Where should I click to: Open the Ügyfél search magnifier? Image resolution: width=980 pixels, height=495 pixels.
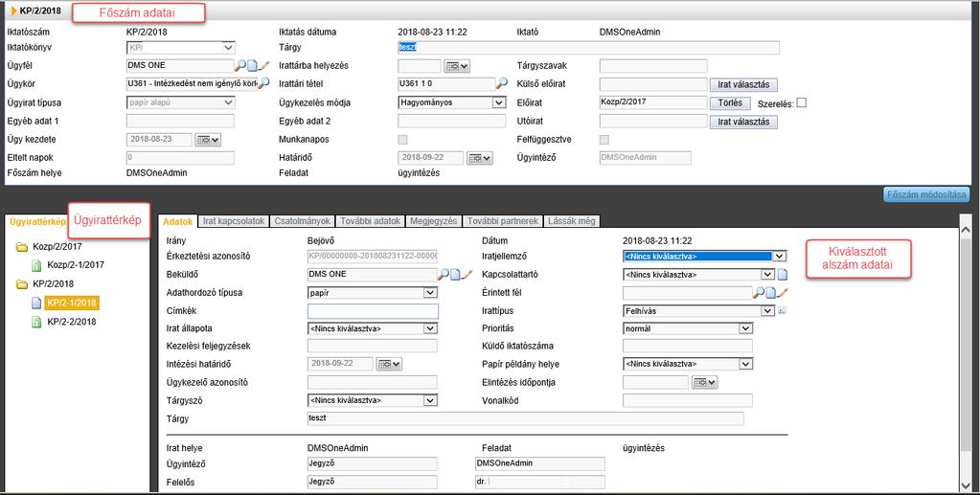240,66
